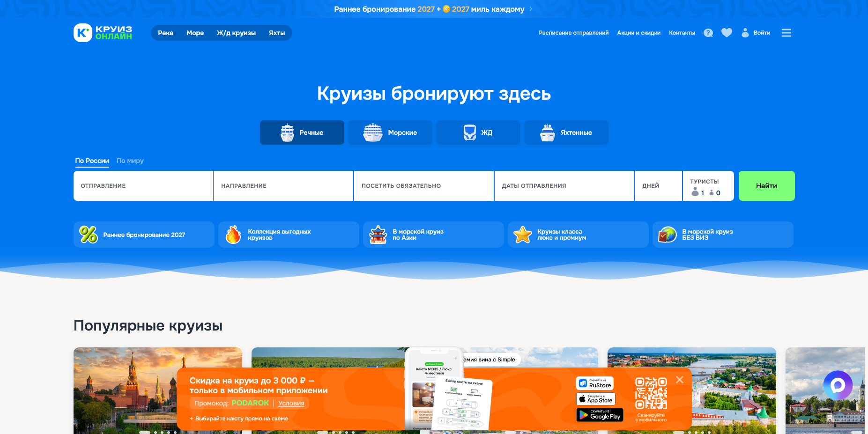Open the Дней duration selector
This screenshot has height=434, width=868.
[x=659, y=186]
